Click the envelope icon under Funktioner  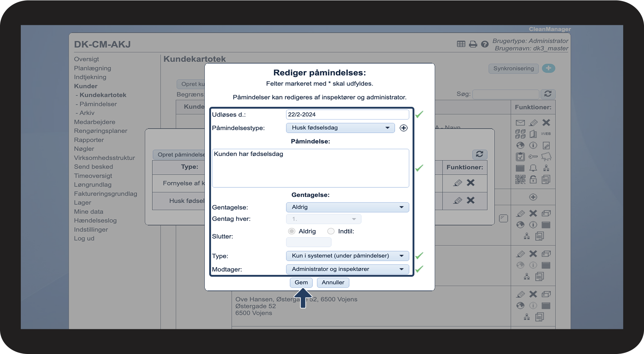point(520,122)
